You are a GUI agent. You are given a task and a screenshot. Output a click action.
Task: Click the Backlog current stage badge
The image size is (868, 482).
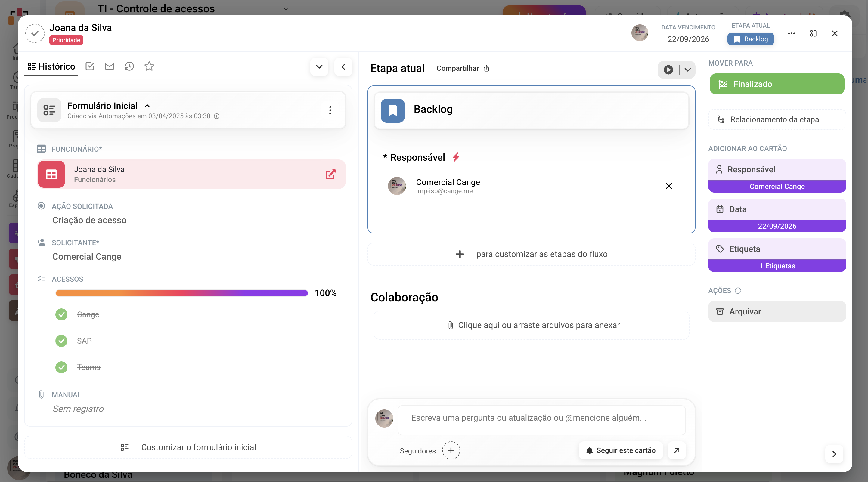click(750, 39)
